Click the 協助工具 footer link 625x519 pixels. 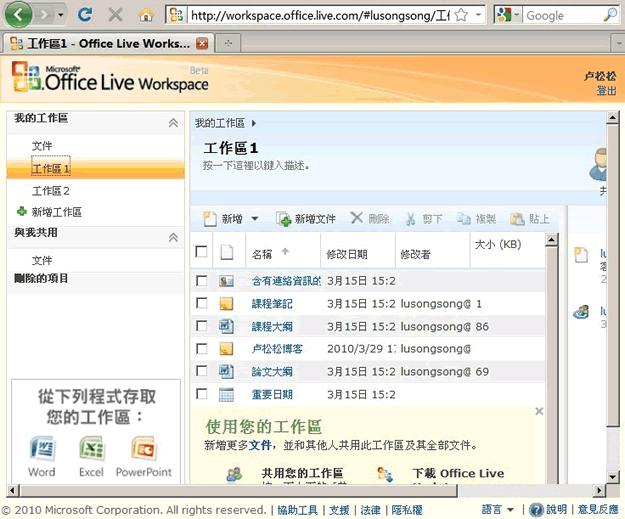tap(298, 510)
